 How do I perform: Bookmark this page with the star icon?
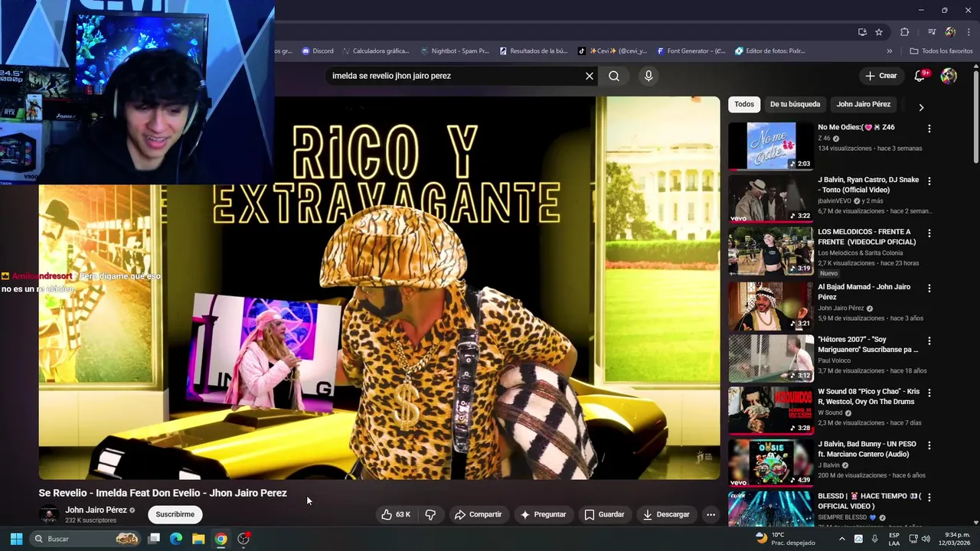pos(879,32)
